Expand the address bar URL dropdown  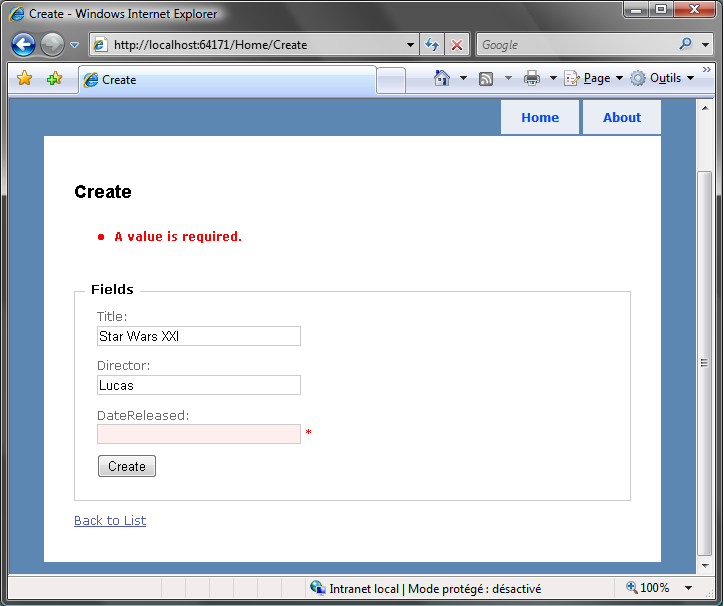(410, 45)
